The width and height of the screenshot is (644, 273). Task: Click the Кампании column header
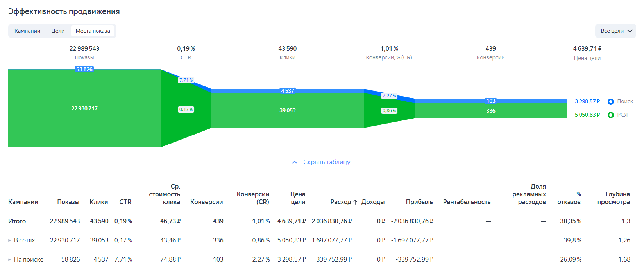pyautogui.click(x=23, y=202)
